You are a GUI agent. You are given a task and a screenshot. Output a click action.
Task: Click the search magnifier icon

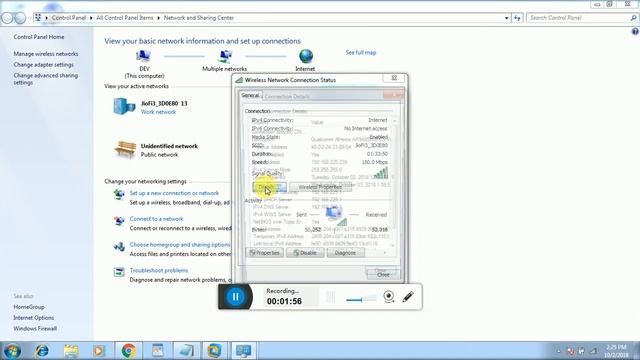(633, 18)
